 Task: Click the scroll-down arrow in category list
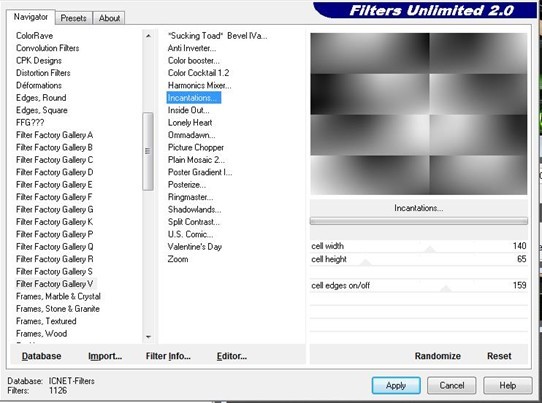pos(148,337)
